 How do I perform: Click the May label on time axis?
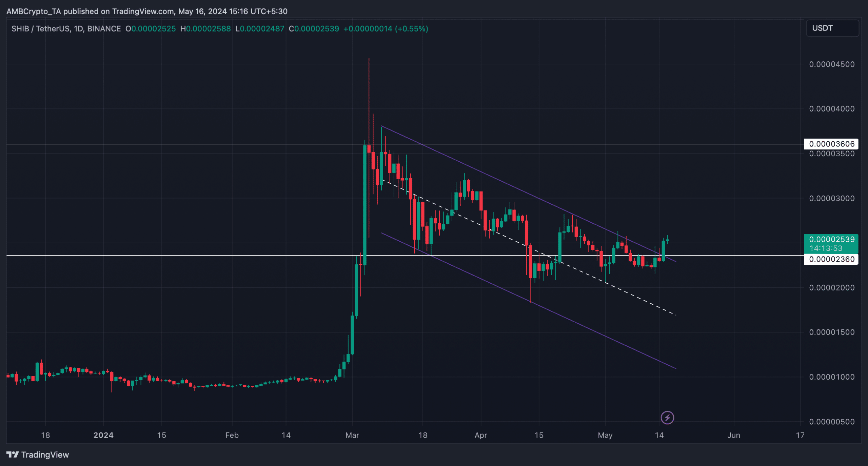(605, 435)
